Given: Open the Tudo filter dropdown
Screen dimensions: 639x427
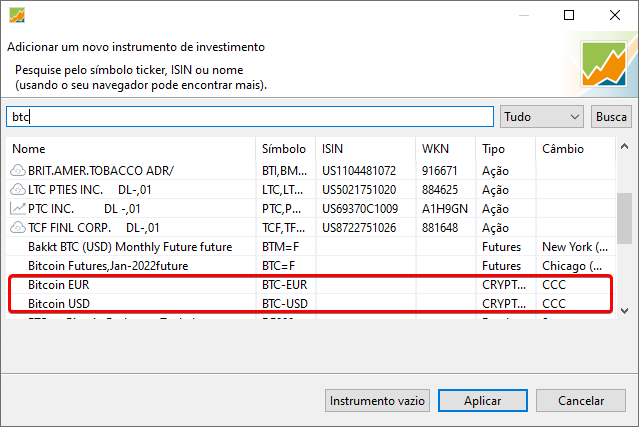Looking at the screenshot, I should point(542,117).
